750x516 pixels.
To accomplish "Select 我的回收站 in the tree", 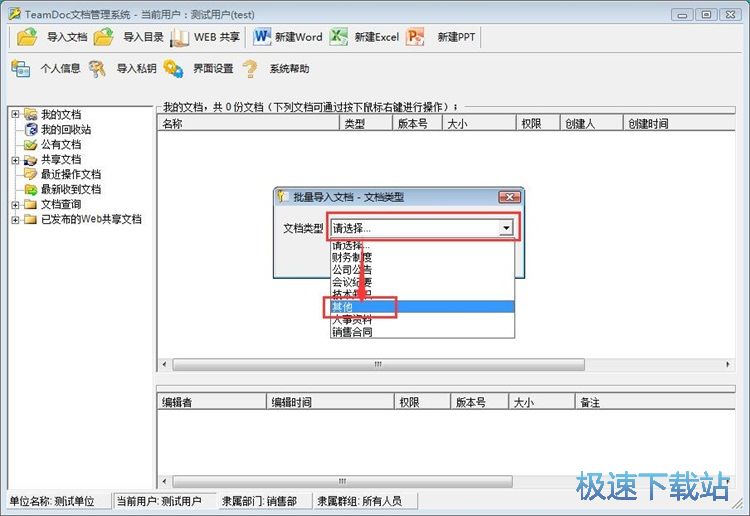I will (66, 130).
